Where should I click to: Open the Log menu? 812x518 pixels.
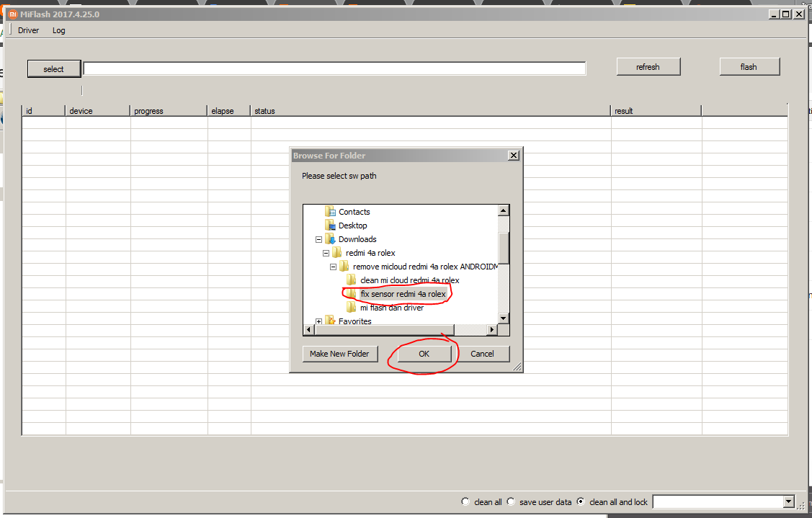[58, 30]
